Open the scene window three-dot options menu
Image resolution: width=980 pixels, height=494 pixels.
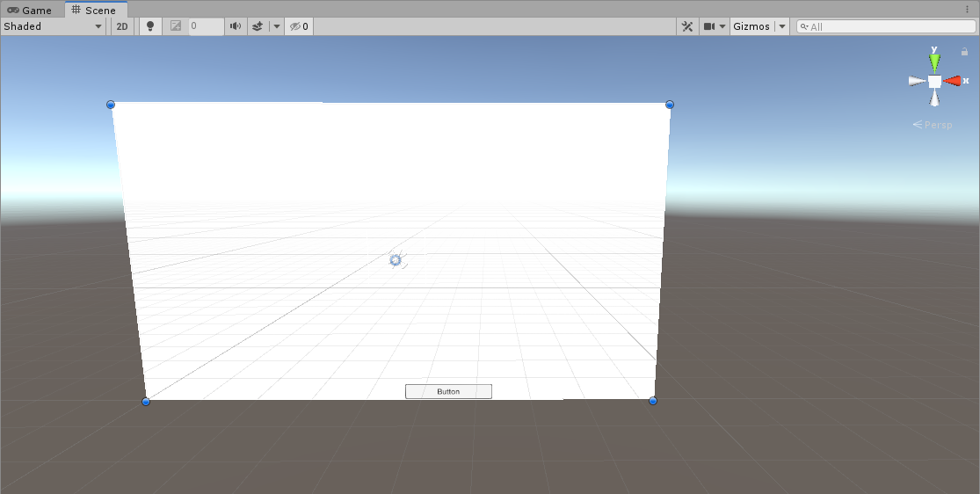click(x=968, y=10)
